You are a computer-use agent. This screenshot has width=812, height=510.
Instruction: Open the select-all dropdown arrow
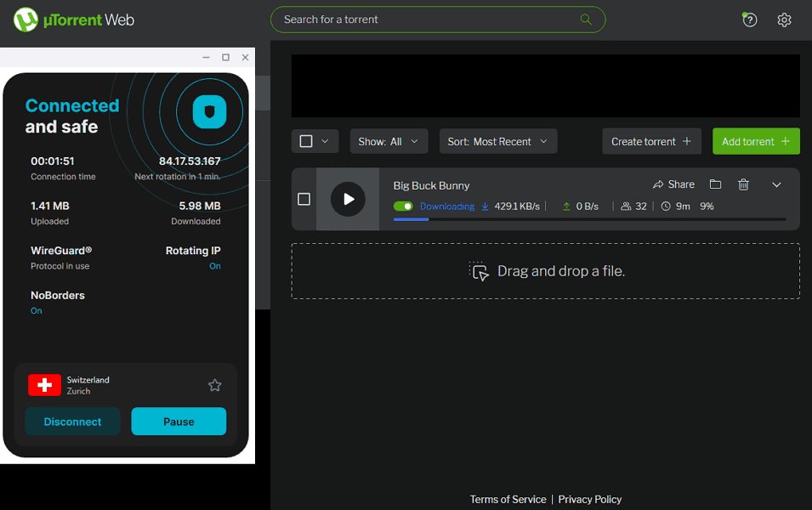click(x=325, y=141)
